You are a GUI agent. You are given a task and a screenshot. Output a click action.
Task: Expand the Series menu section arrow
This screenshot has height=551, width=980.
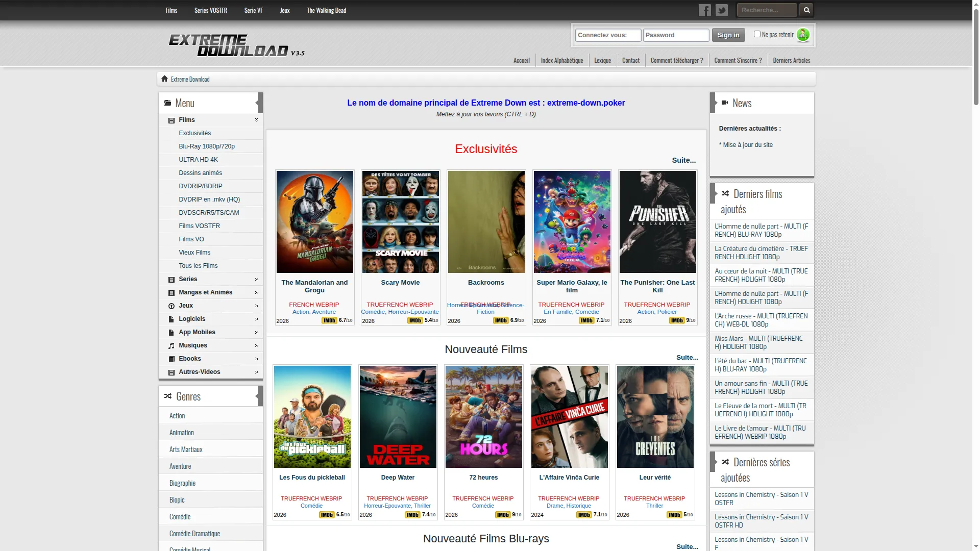point(256,279)
